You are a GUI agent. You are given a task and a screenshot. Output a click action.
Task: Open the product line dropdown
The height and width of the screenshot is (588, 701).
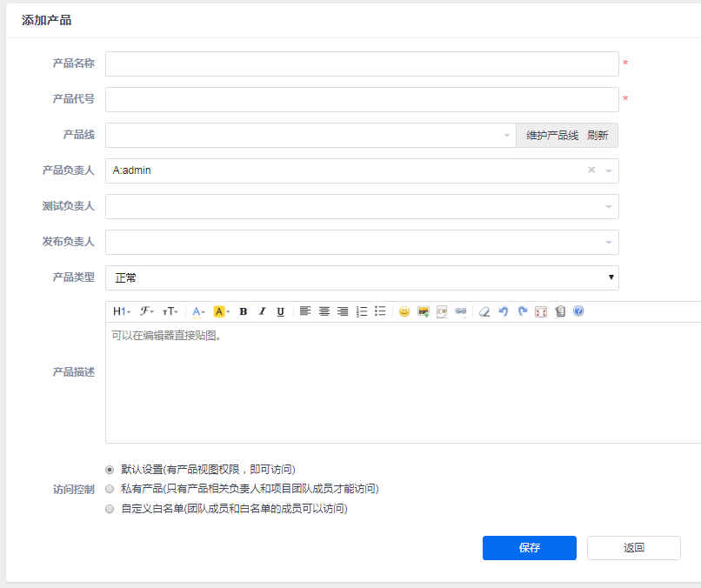[310, 136]
